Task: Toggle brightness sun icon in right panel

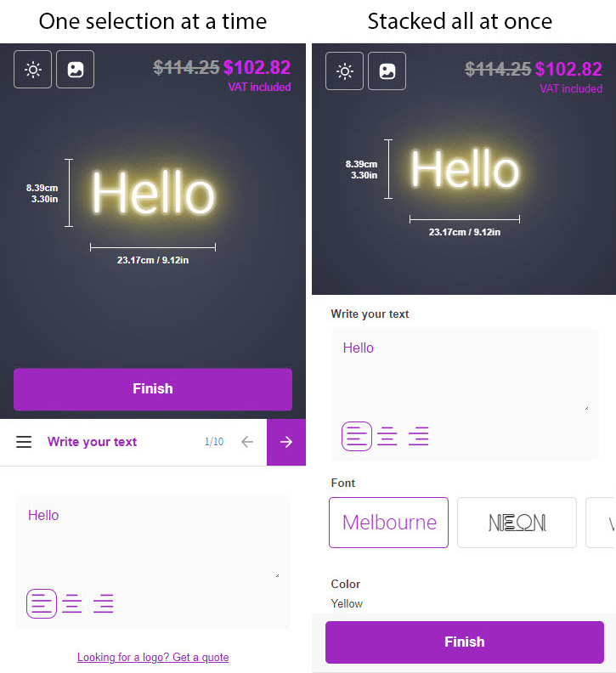Action: (345, 71)
